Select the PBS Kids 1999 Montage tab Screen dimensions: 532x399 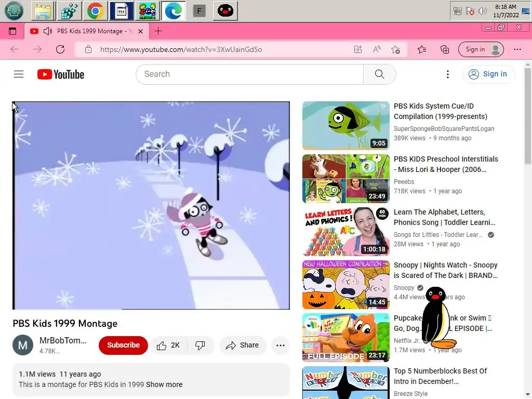pyautogui.click(x=87, y=31)
